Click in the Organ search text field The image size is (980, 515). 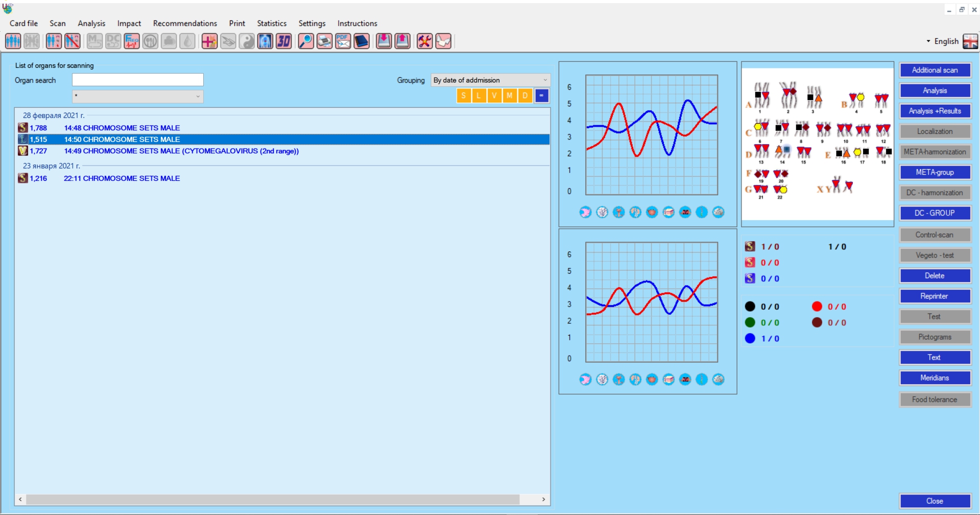pos(137,80)
